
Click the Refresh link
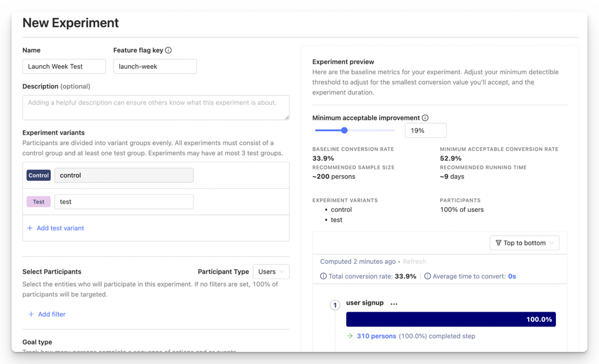(x=414, y=261)
